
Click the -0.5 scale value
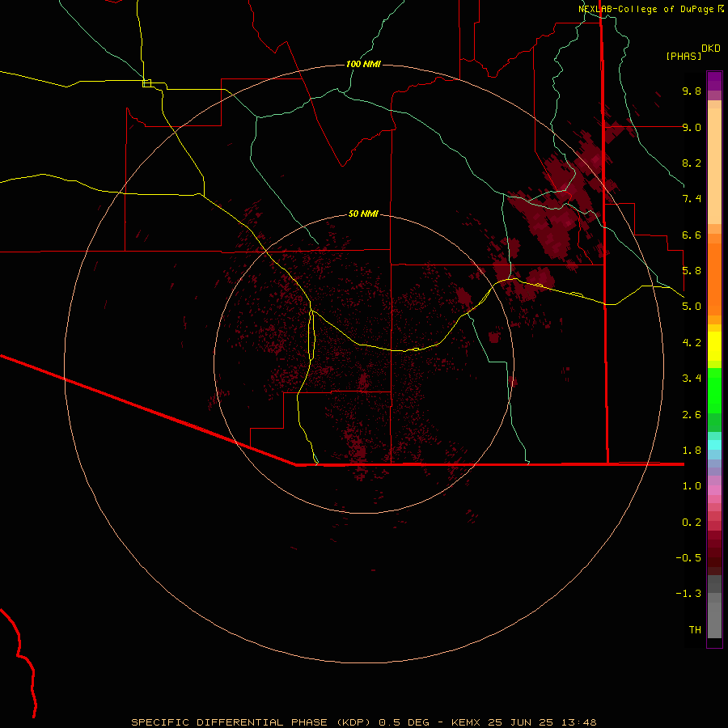pos(688,558)
